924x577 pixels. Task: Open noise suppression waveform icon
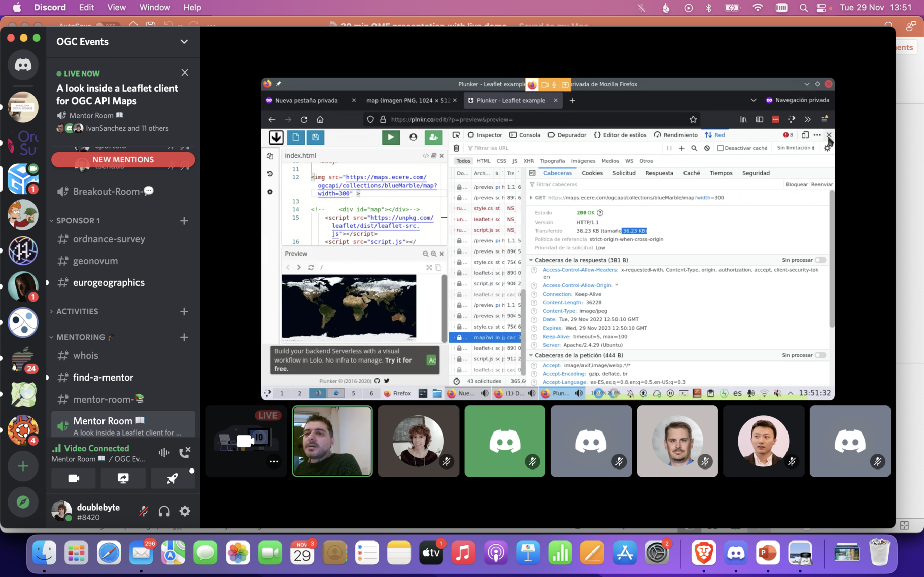(x=164, y=452)
